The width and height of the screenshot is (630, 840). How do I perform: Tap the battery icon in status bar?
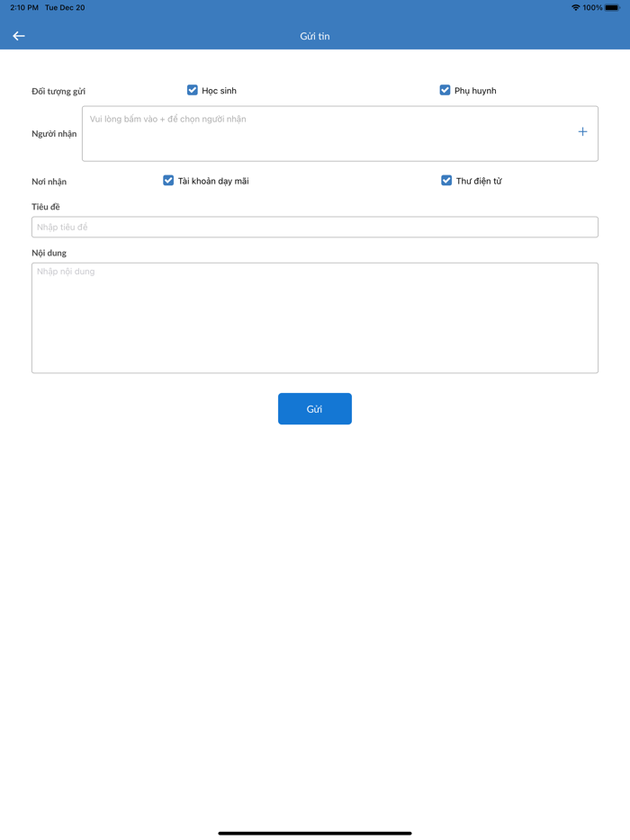(x=612, y=7)
